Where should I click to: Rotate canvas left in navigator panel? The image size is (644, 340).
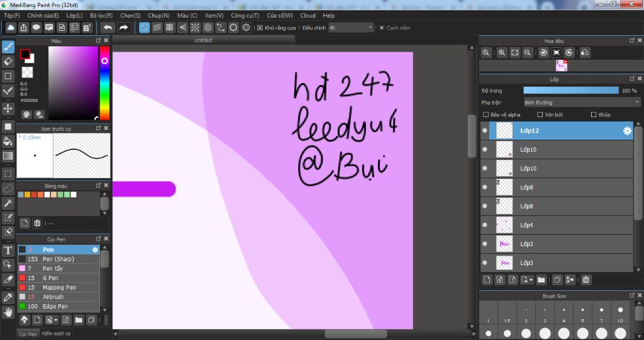(543, 53)
